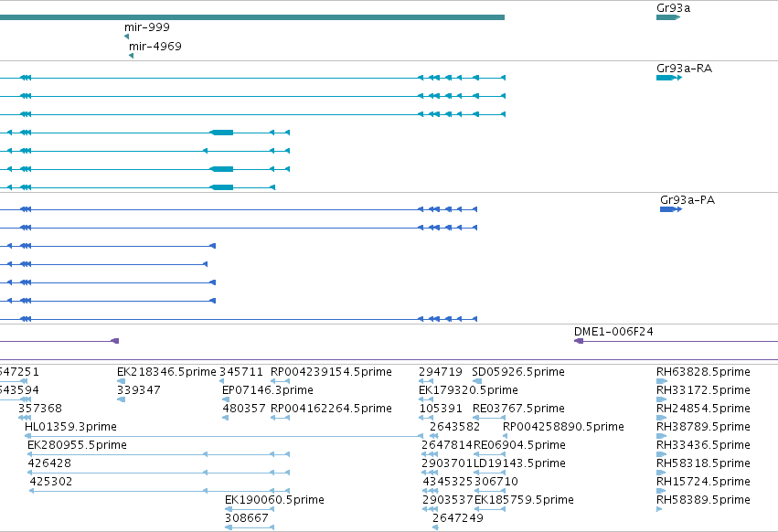
Task: Select the long teal gene bar
Action: coord(252,17)
